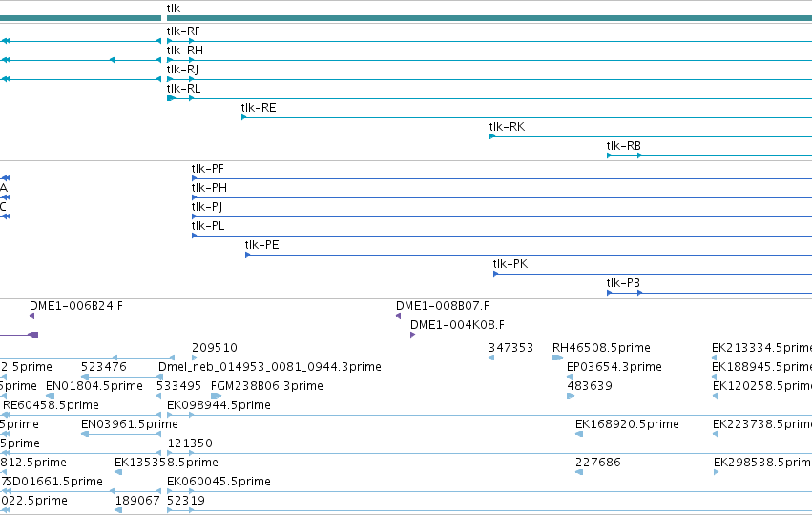Select the tlk-RL transcript label
This screenshot has height=515, width=812.
[183, 89]
